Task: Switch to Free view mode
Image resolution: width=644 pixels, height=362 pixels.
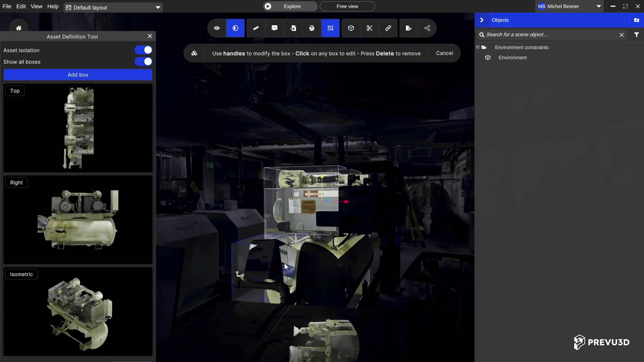Action: (347, 6)
